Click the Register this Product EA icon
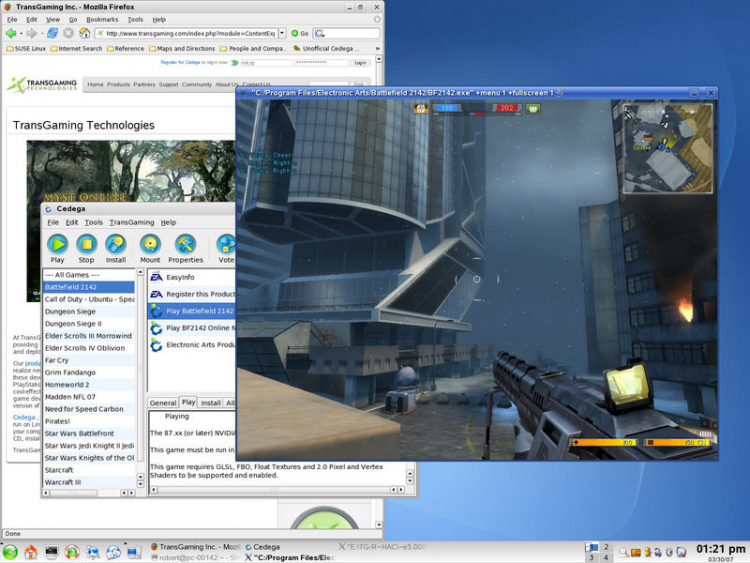Screen dimensions: 750x563 click(x=156, y=294)
